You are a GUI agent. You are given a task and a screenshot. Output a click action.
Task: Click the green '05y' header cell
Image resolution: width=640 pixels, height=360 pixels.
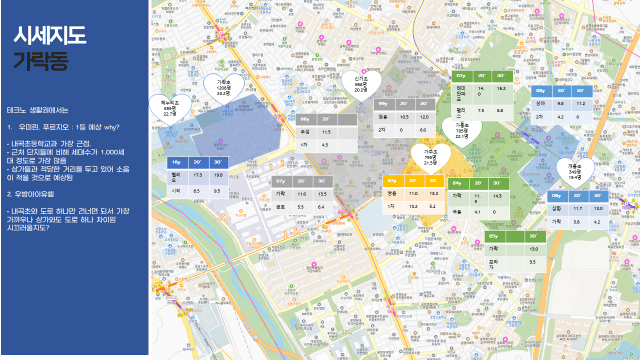495,237
